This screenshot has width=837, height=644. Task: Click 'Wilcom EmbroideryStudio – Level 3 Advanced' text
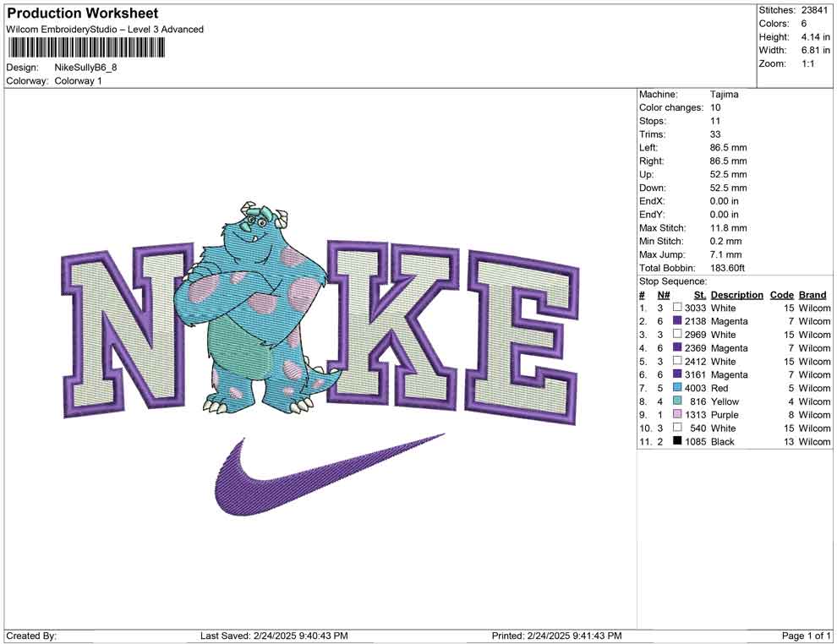pos(105,30)
